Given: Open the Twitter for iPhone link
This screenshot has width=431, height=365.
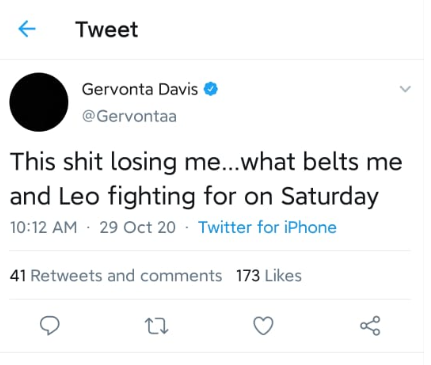Looking at the screenshot, I should [x=267, y=227].
